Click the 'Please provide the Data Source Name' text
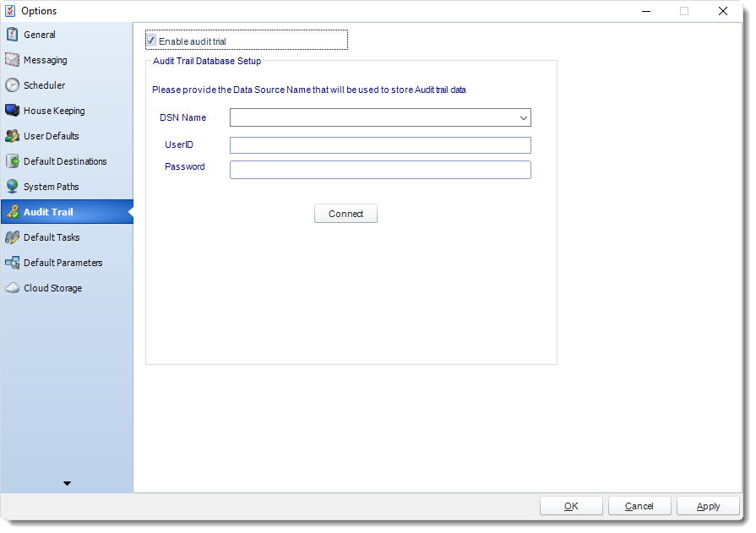The height and width of the screenshot is (533, 756). [x=309, y=90]
